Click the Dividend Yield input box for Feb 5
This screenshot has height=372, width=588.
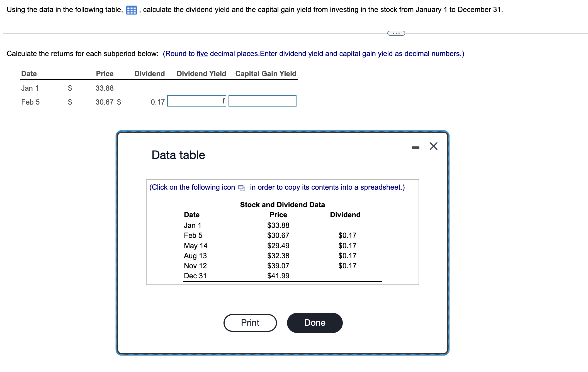[196, 101]
